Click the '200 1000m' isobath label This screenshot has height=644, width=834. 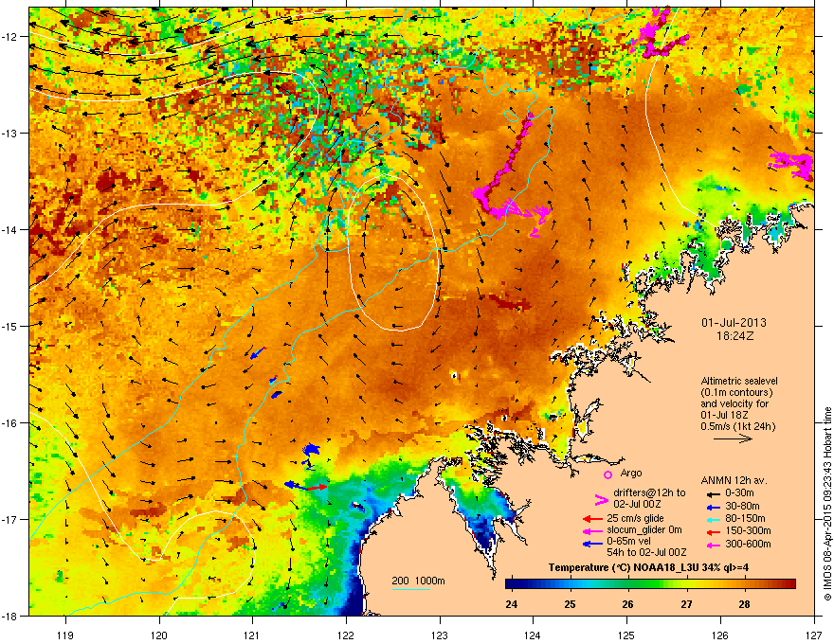click(x=418, y=581)
